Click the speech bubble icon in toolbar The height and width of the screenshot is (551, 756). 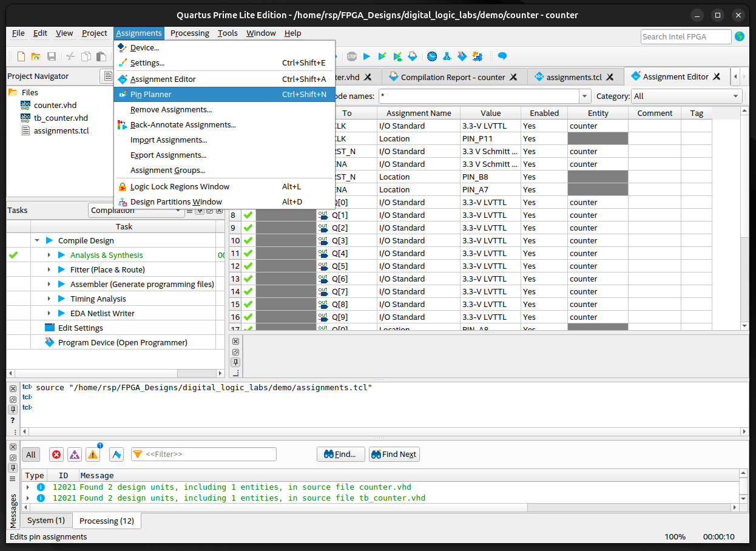point(502,56)
